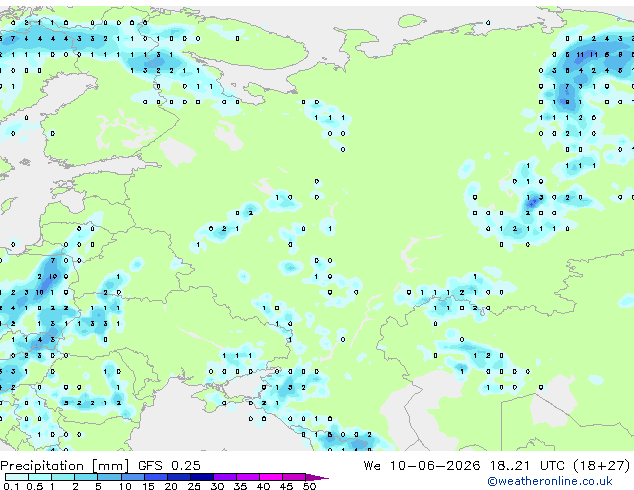Pick the legend swatch between 30 and 35
This screenshot has height=490, width=634.
[x=224, y=477]
